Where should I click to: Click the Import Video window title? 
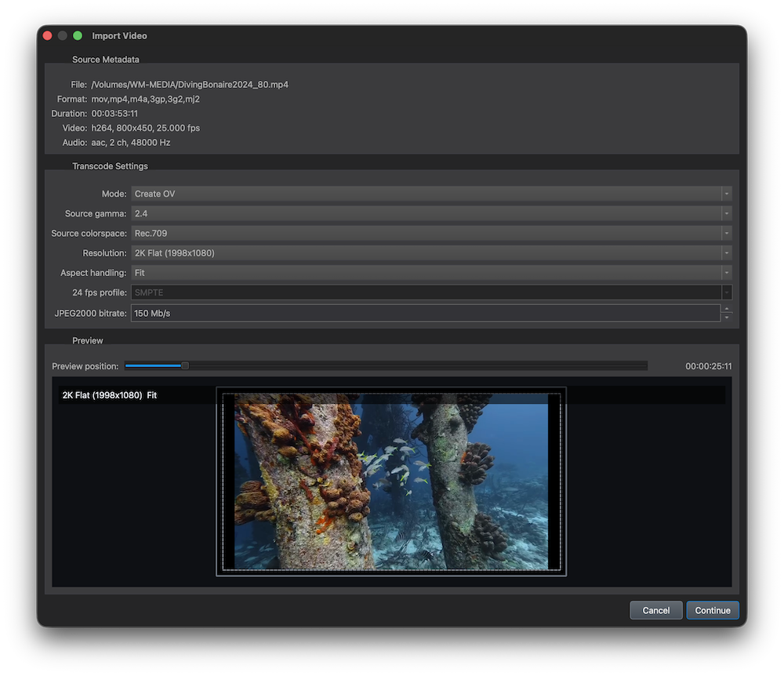(x=119, y=35)
